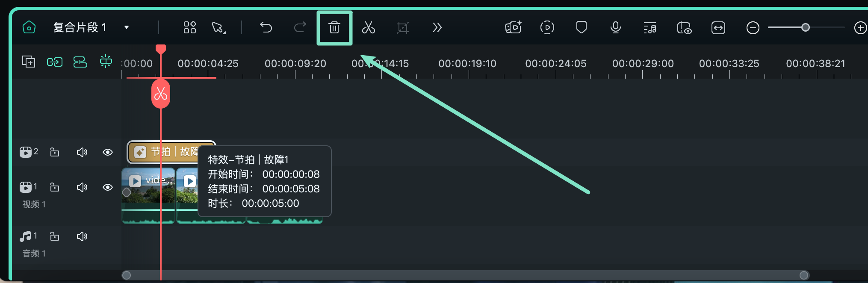Click the redo arrow
The height and width of the screenshot is (283, 868).
point(300,27)
